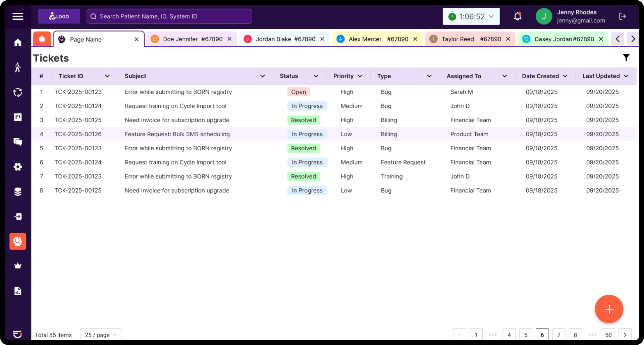Open the Settings gear in sidebar

17,167
